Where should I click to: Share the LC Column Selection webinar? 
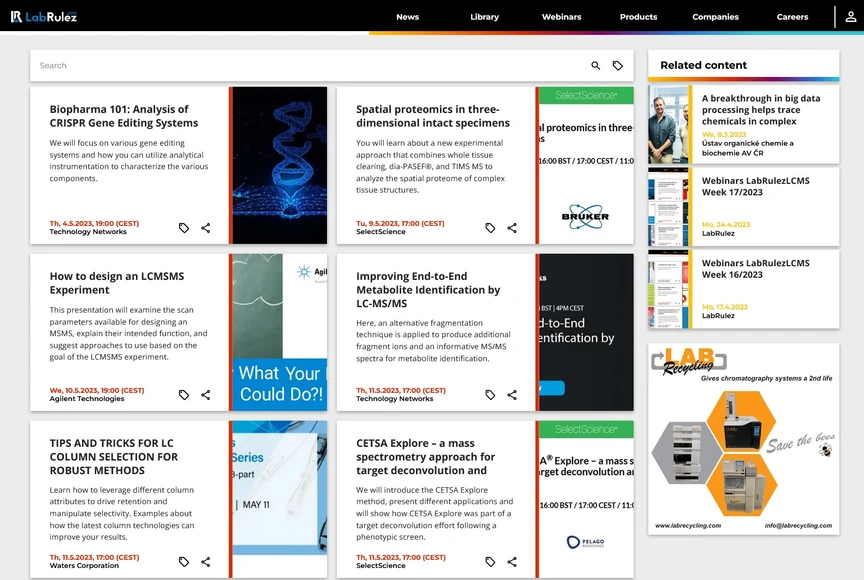tap(206, 561)
